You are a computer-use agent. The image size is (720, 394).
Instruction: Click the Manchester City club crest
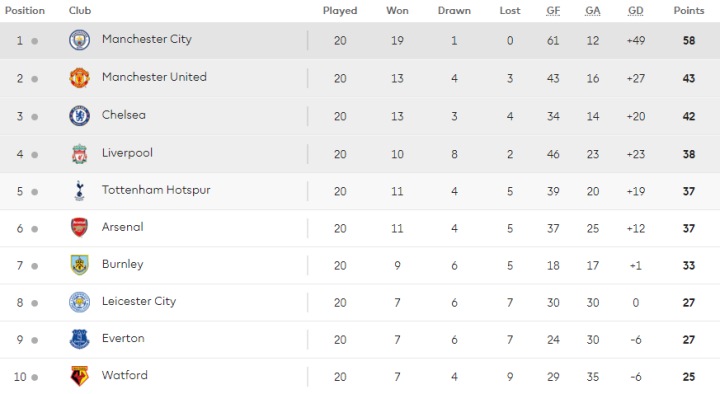pyautogui.click(x=79, y=40)
